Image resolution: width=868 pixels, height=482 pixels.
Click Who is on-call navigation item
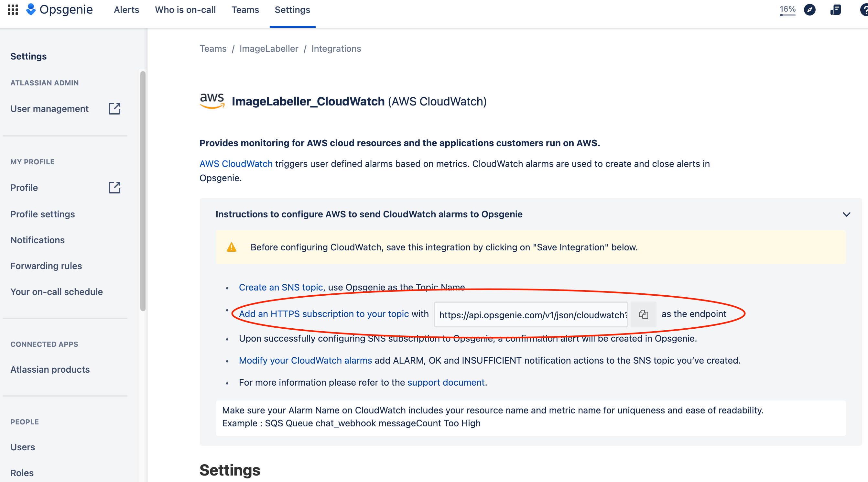[x=185, y=10]
